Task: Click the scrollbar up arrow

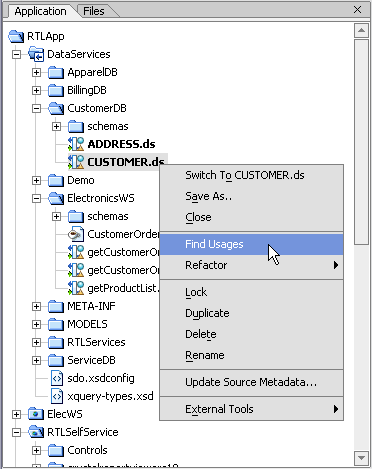Action: click(x=361, y=31)
